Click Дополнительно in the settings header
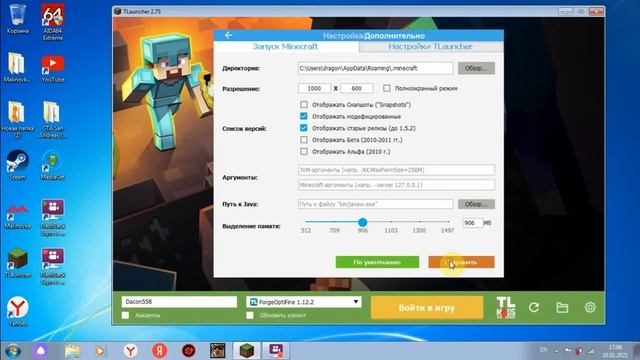Screen dimensions: 640x360 395,36
